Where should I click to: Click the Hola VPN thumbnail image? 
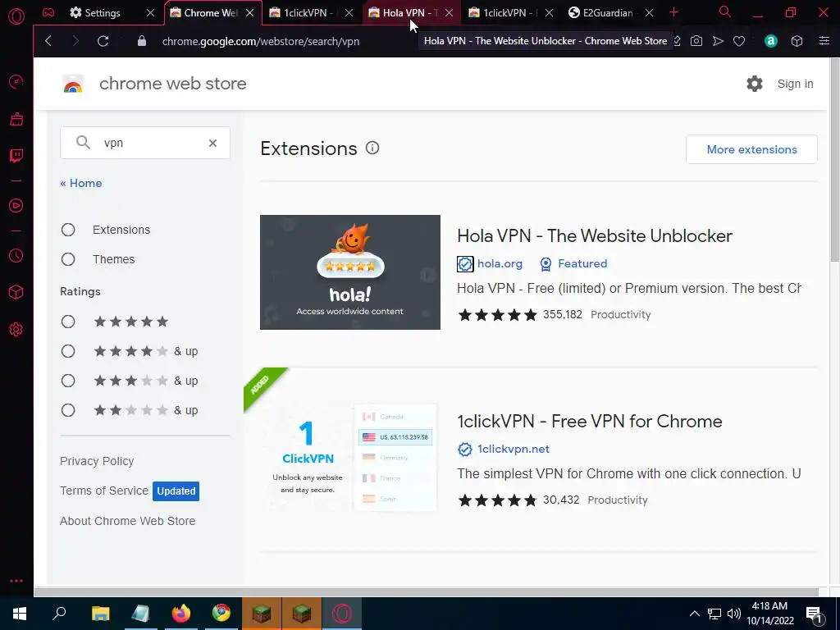[x=349, y=272]
